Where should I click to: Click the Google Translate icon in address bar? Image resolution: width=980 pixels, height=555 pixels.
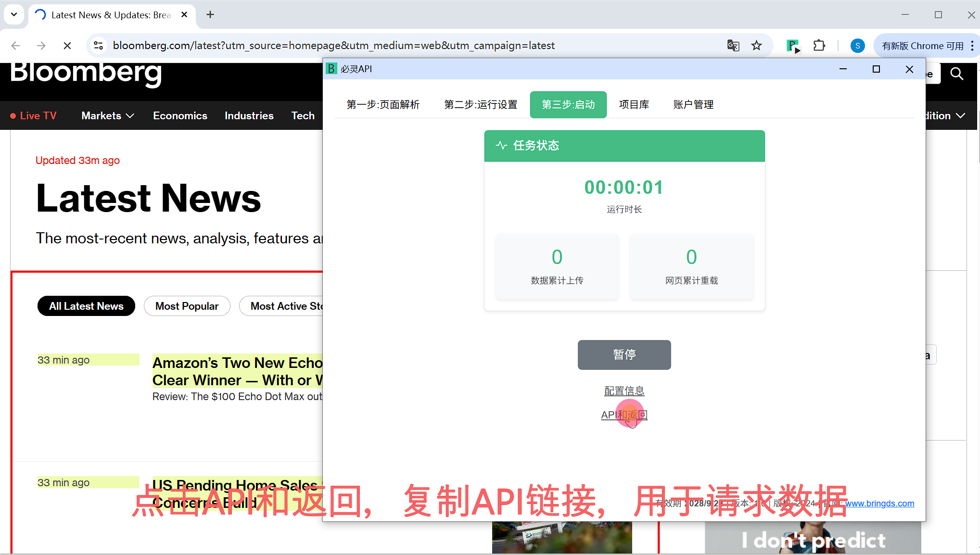pos(733,46)
